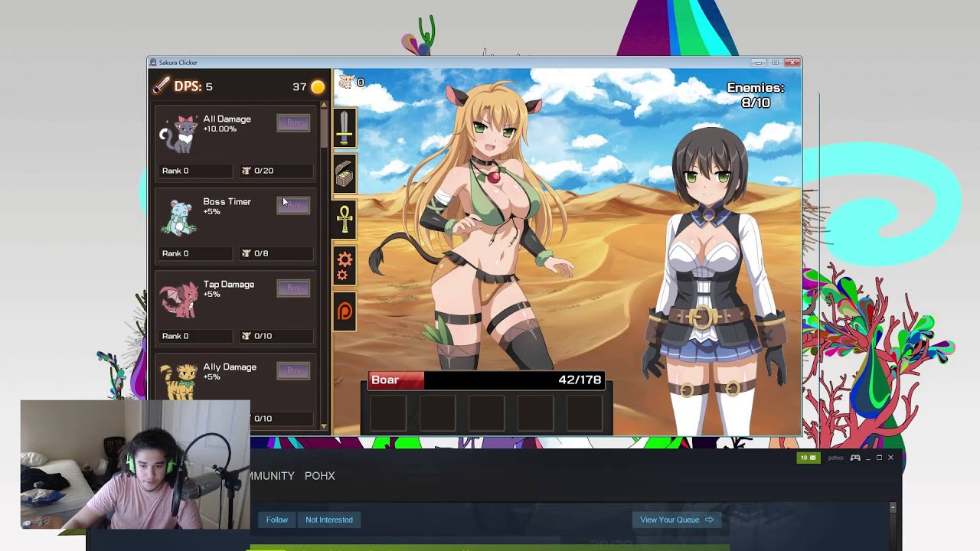This screenshot has height=551, width=980.
Task: Click the third empty skill slot
Action: [486, 412]
